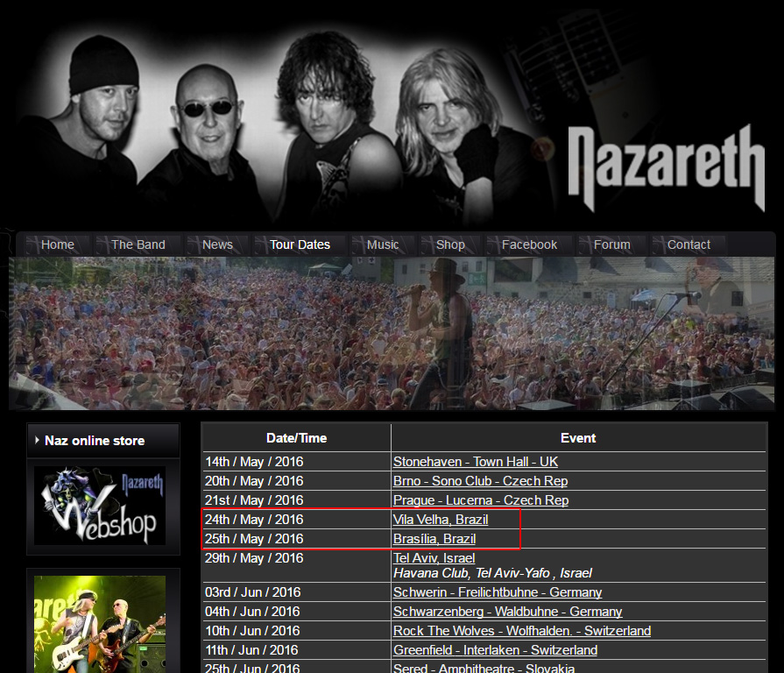This screenshot has height=673, width=784.
Task: Open Brno - Sono Club event link
Action: pyautogui.click(x=481, y=481)
